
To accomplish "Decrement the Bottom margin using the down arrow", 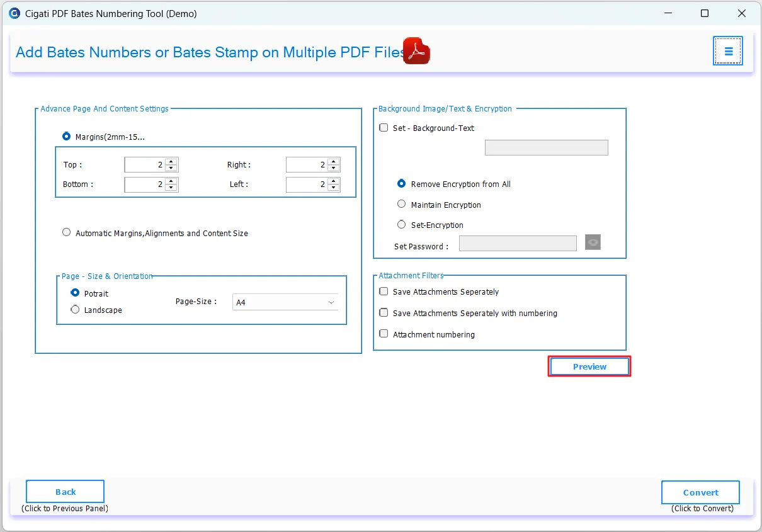I will [x=170, y=188].
